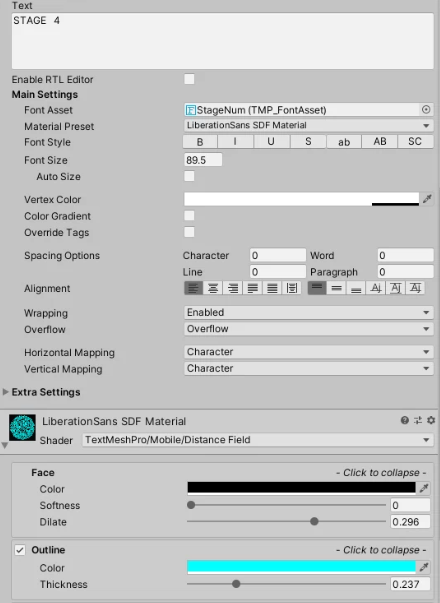Image resolution: width=440 pixels, height=603 pixels.
Task: Toggle Italic font style
Action: point(235,142)
